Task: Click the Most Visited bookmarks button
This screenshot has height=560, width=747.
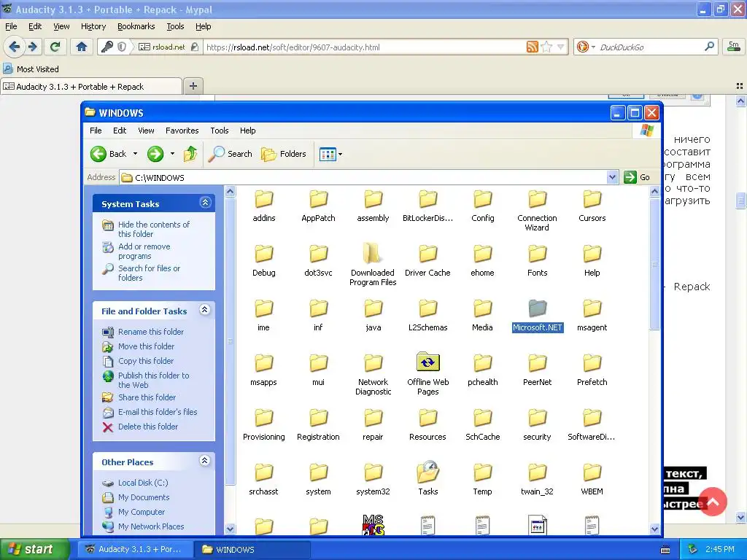Action: pos(31,69)
